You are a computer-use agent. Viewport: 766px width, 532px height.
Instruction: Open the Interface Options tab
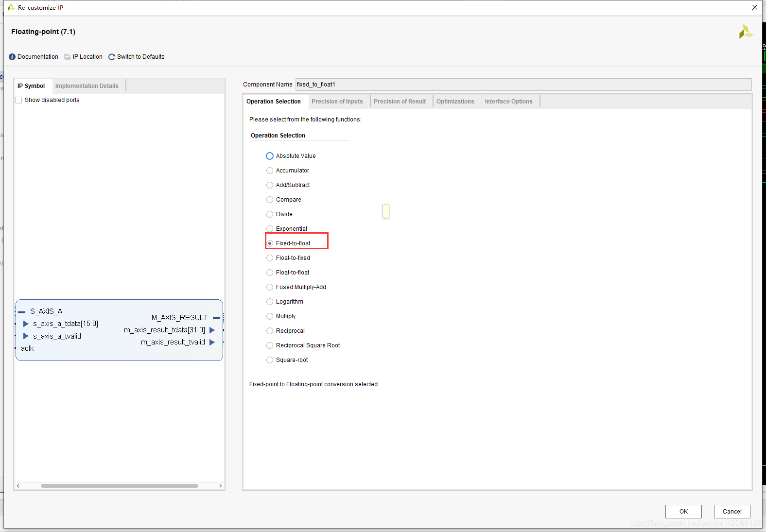pos(509,102)
